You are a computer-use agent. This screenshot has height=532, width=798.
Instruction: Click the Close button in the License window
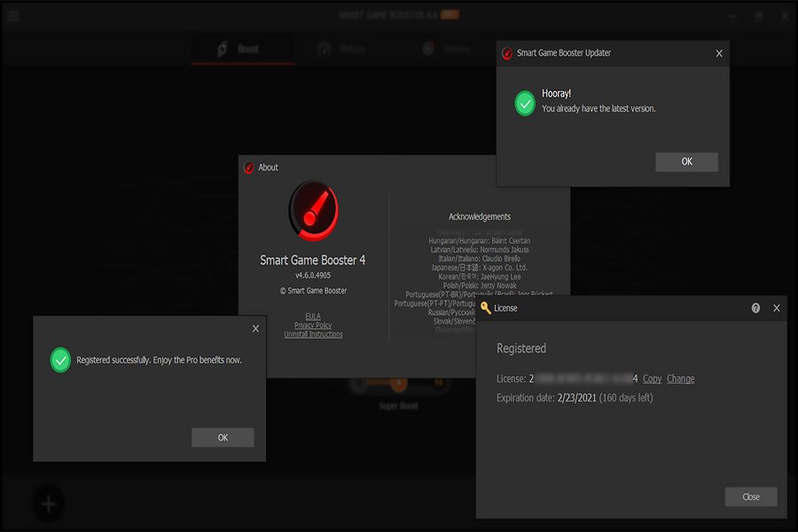click(751, 497)
